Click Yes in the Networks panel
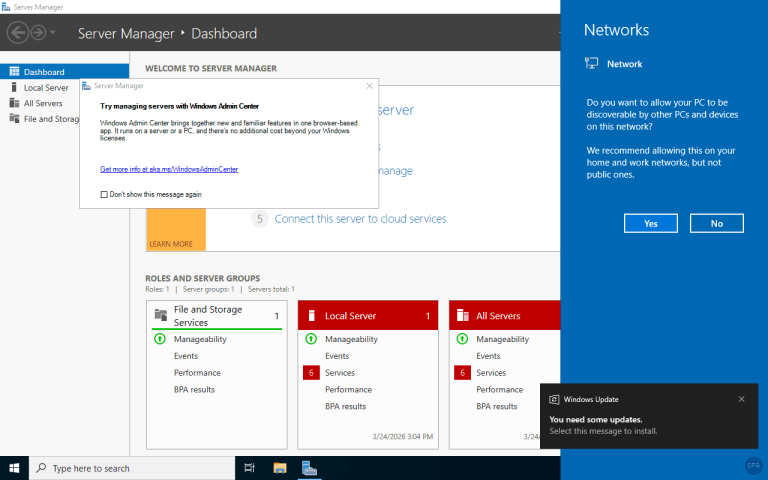Screen dimensions: 768x480 point(650,223)
